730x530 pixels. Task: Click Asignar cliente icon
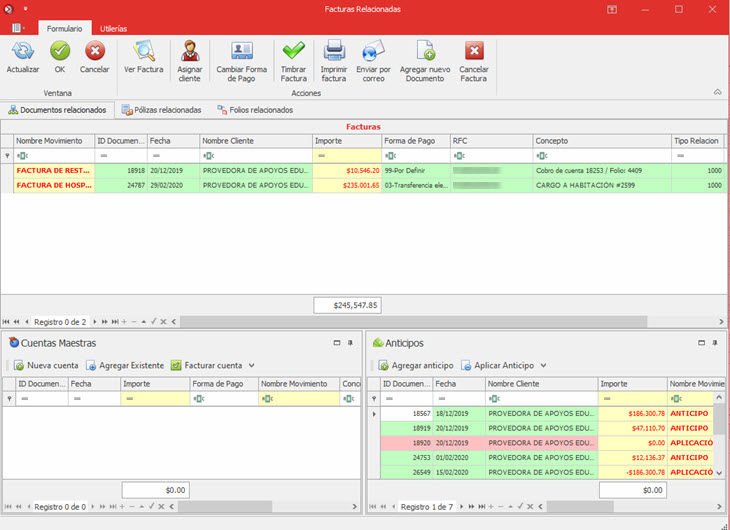[x=189, y=52]
